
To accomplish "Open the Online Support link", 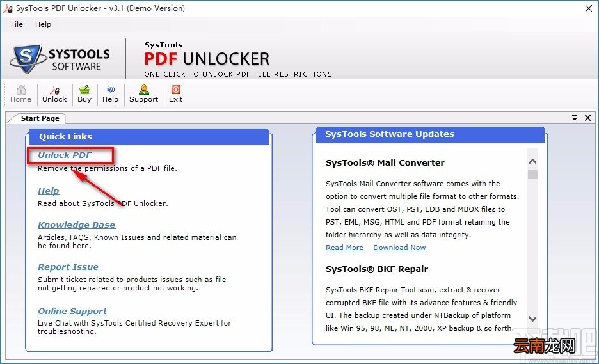I will pos(72,312).
